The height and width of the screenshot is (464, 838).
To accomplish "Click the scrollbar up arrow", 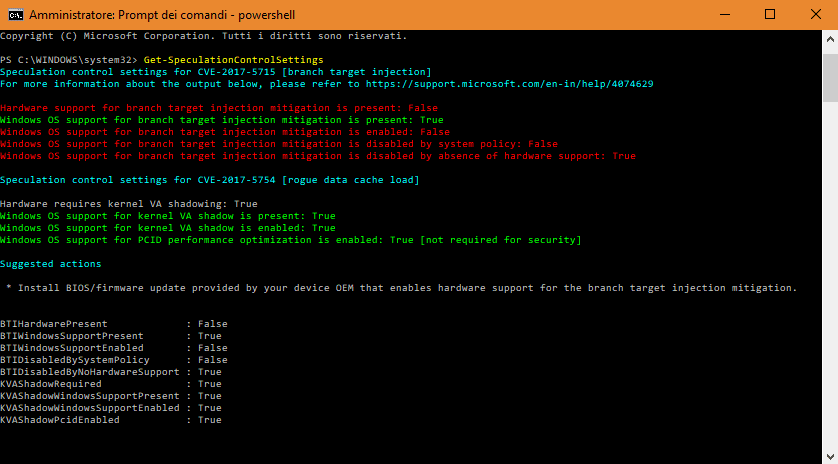I will (x=829, y=36).
